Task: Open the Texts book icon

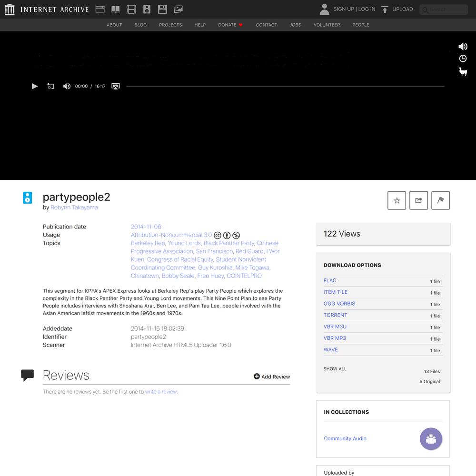Action: (116, 10)
